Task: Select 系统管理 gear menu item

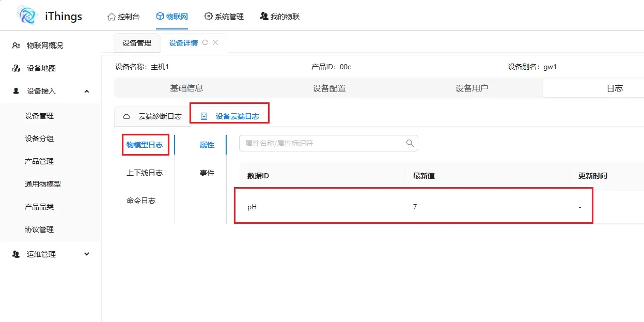Action: [224, 17]
